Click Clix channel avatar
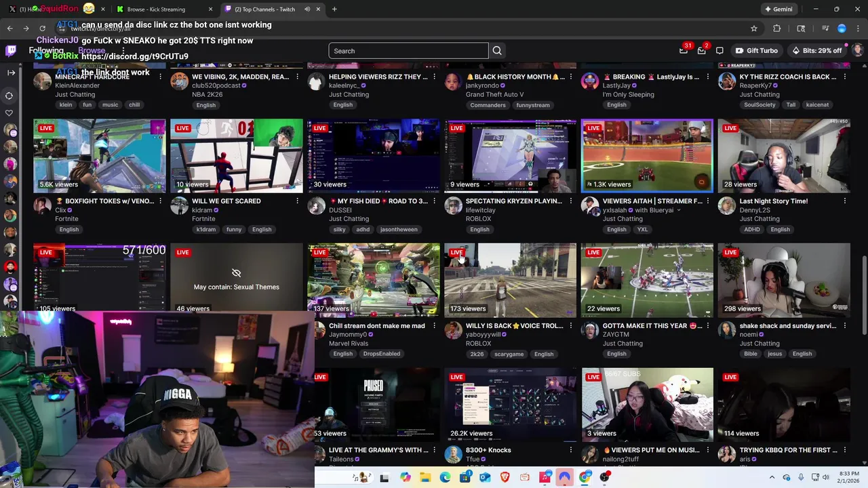Viewport: 868px width, 488px height. tap(42, 206)
